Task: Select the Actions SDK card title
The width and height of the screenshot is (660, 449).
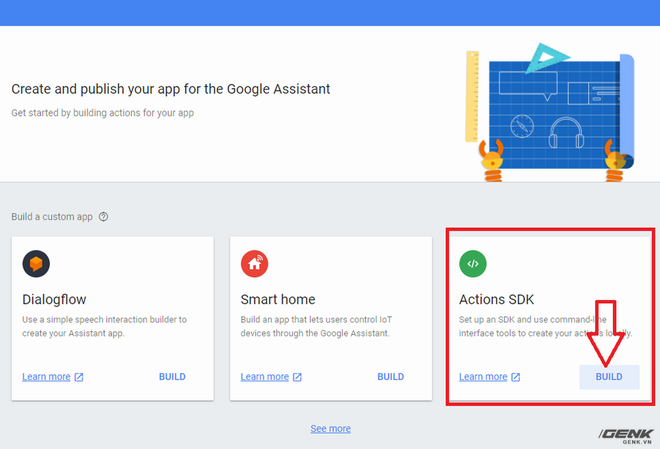Action: [496, 299]
